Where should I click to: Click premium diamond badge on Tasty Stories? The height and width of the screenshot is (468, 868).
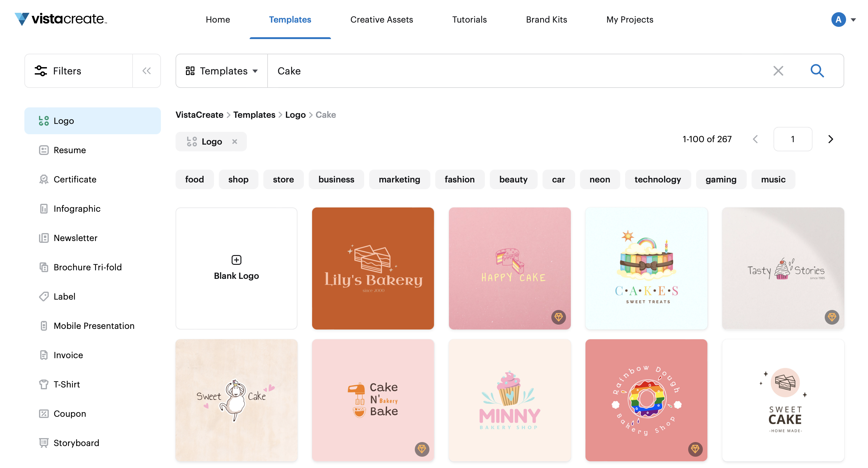(832, 317)
